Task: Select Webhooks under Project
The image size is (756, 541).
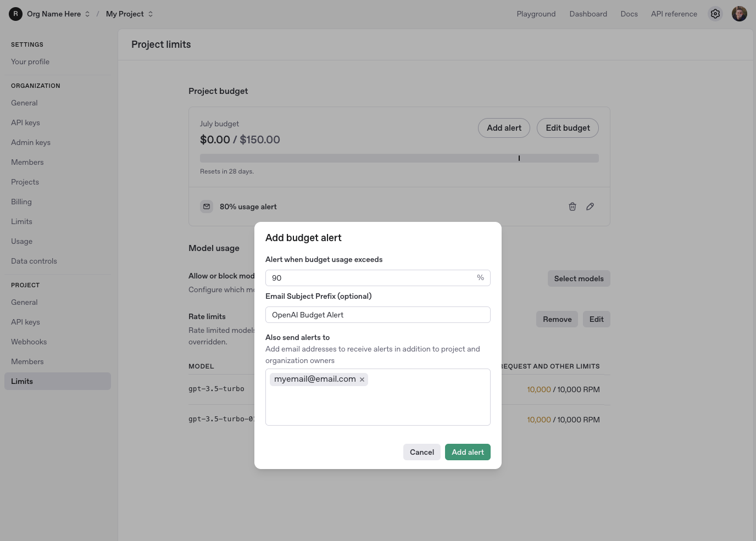Action: tap(29, 342)
